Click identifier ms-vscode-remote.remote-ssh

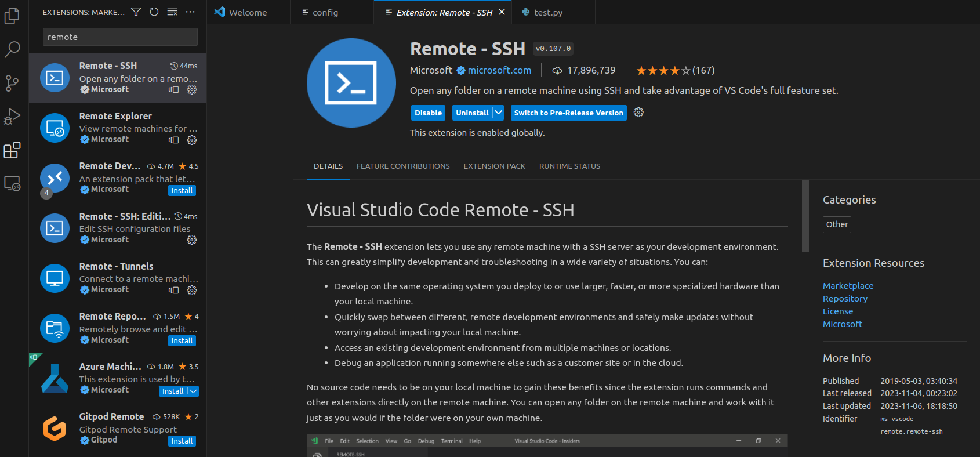[x=912, y=425]
